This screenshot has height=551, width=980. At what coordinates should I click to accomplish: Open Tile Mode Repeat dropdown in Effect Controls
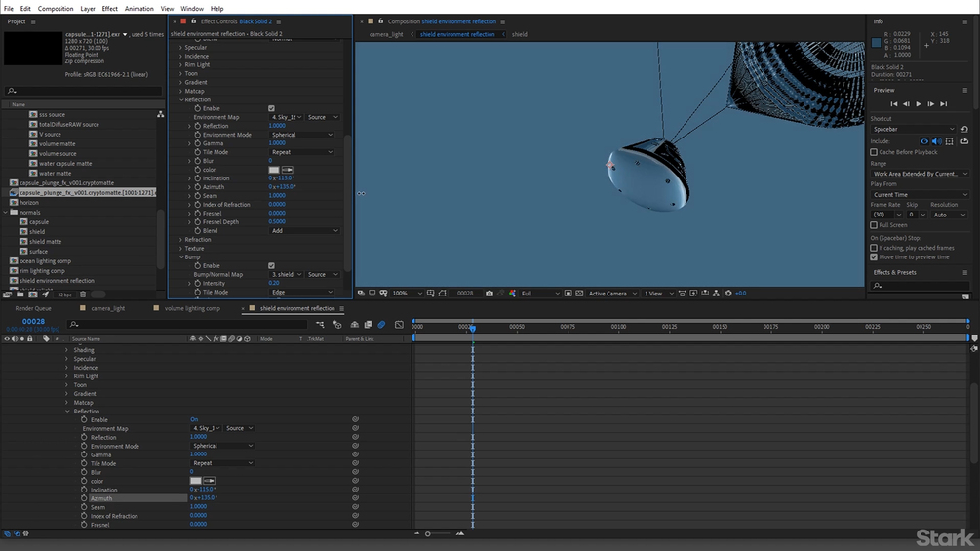click(302, 152)
